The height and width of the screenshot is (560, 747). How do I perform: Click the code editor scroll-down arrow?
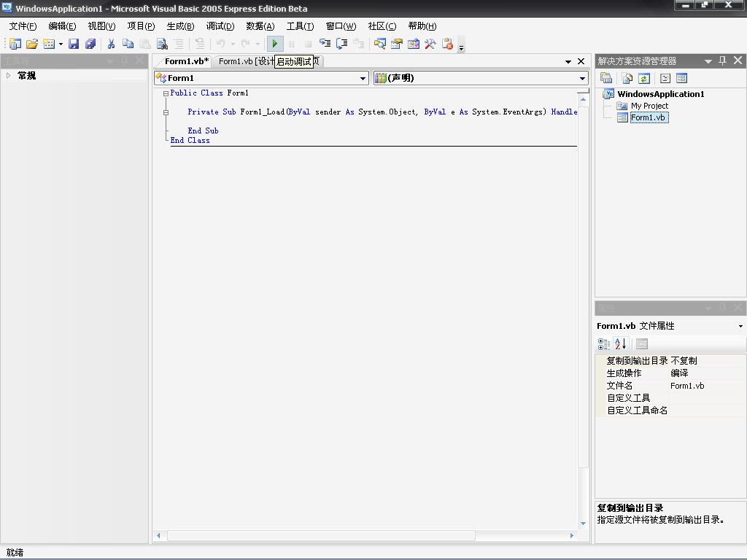[583, 524]
